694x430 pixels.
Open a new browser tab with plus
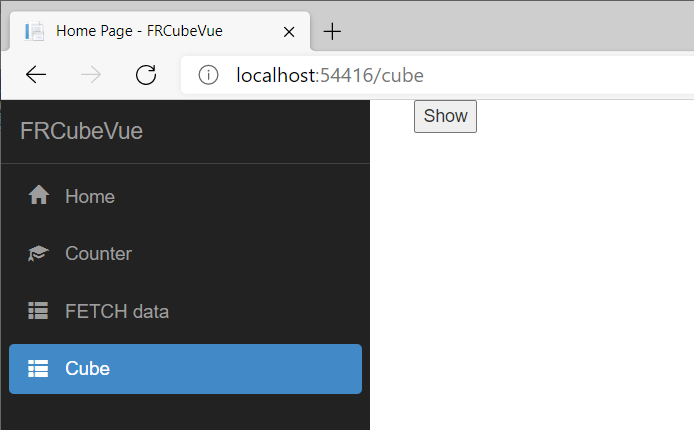(x=332, y=31)
